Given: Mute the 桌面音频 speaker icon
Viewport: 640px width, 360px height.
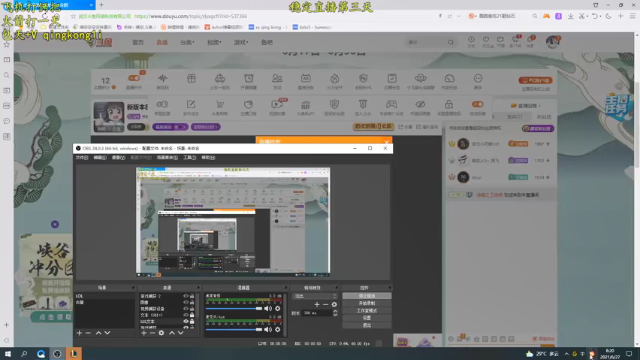Looking at the screenshot, I should tap(267, 309).
